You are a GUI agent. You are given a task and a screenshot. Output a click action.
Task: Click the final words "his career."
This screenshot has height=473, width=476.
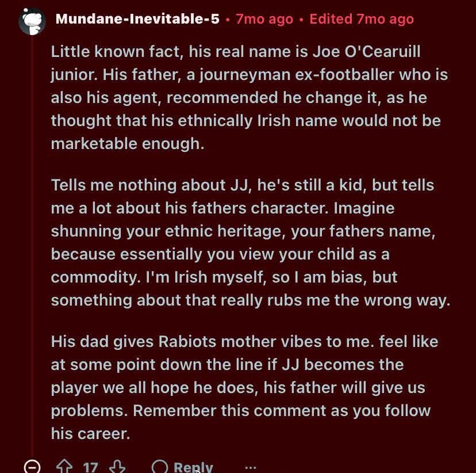(x=90, y=433)
